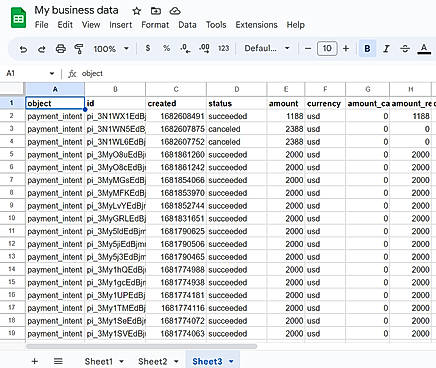This screenshot has height=368, width=436.
Task: Open the text color picker
Action: tap(424, 49)
